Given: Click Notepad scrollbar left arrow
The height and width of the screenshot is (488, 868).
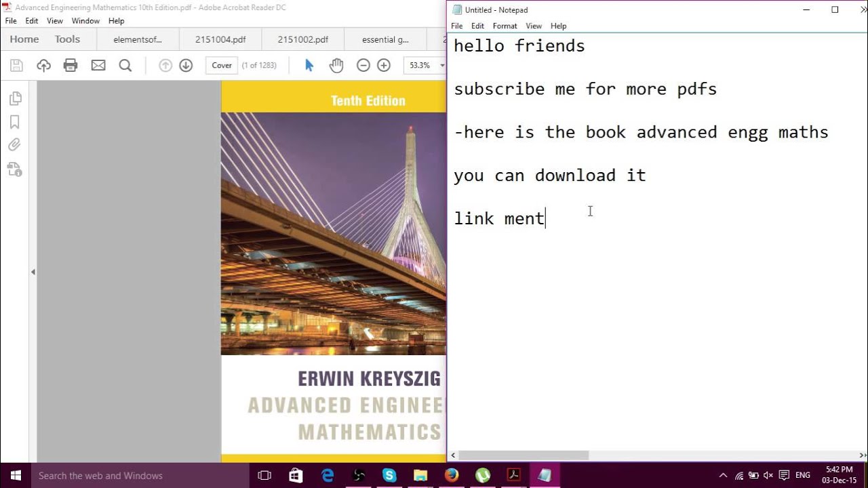Looking at the screenshot, I should pos(454,455).
